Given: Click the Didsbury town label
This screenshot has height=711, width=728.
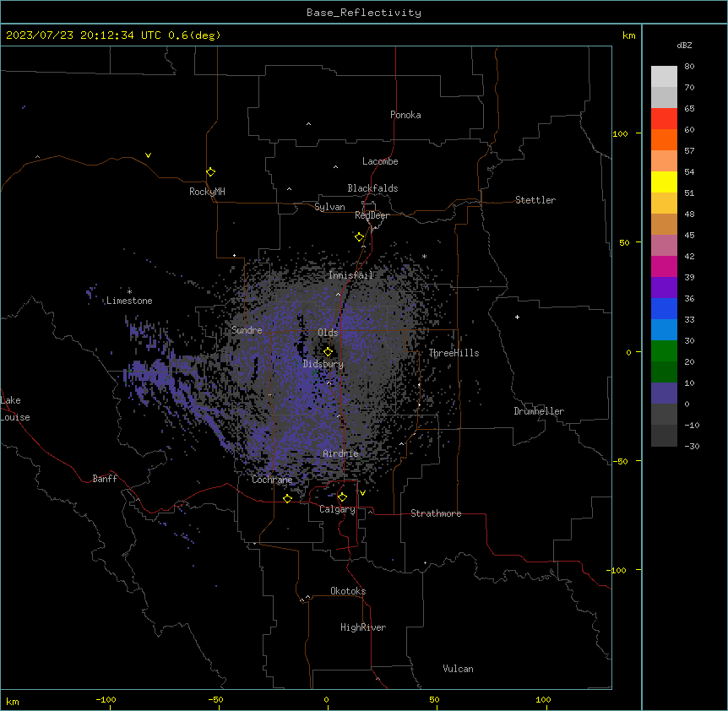Looking at the screenshot, I should click(323, 364).
